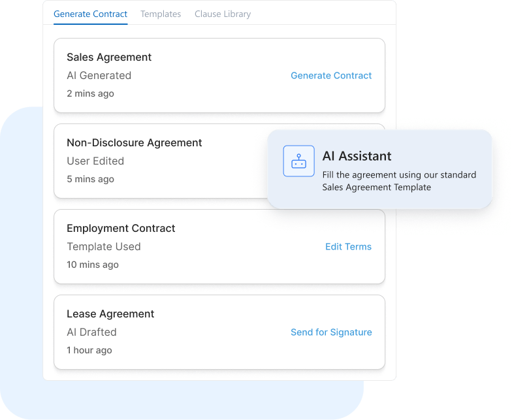Click the User Edited status label
The height and width of the screenshot is (420, 512).
95,161
